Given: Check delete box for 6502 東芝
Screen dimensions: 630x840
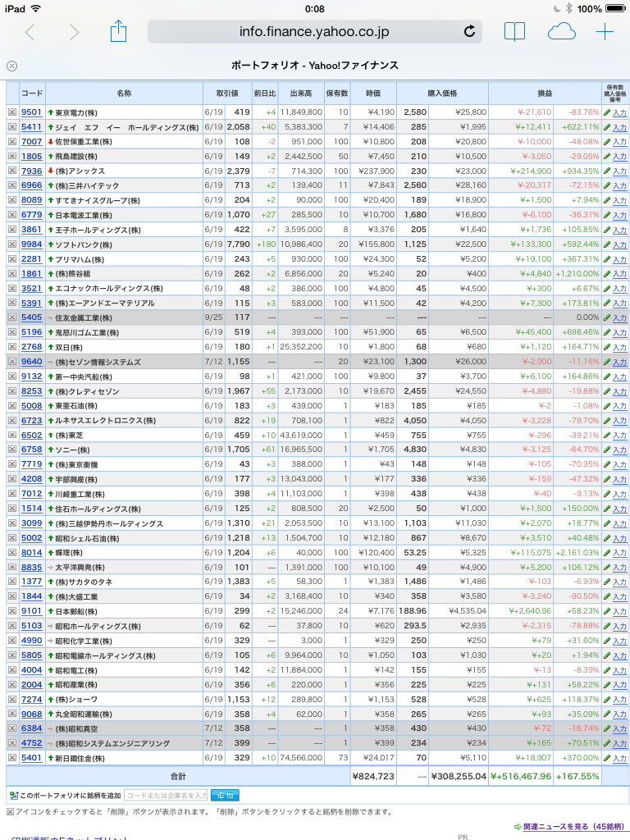Looking at the screenshot, I should [x=11, y=435].
